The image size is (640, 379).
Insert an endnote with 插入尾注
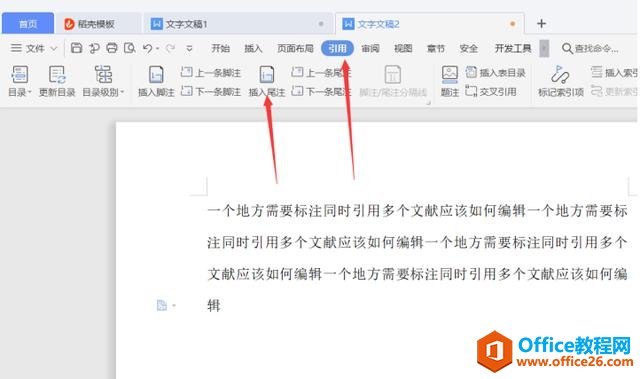tap(267, 81)
